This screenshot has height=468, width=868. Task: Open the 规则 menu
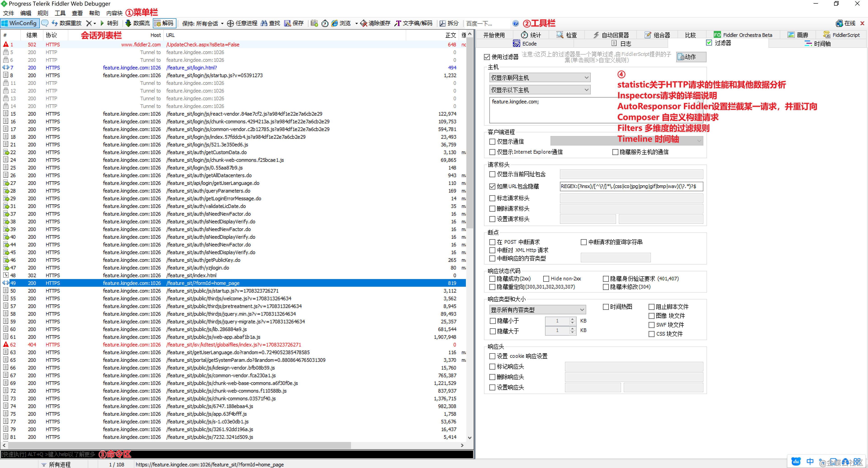43,13
